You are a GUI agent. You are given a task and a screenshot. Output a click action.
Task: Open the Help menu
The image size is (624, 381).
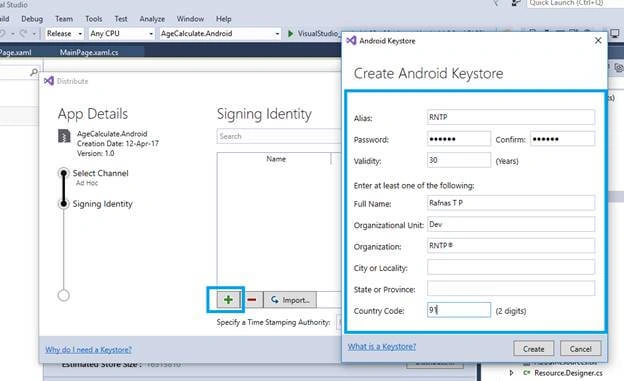[x=224, y=19]
